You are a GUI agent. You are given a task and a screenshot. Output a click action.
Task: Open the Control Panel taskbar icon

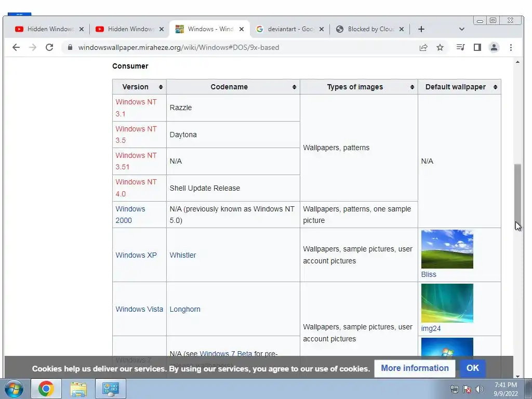coord(111,389)
